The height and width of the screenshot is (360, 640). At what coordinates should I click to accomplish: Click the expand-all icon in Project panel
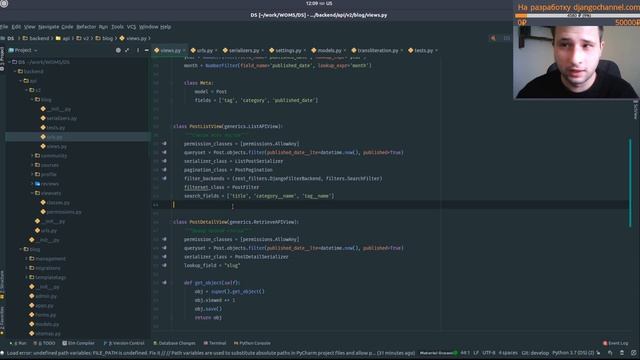(127, 50)
